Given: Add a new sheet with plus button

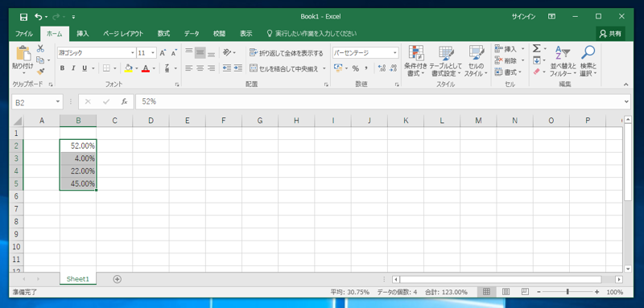Looking at the screenshot, I should coord(117,279).
